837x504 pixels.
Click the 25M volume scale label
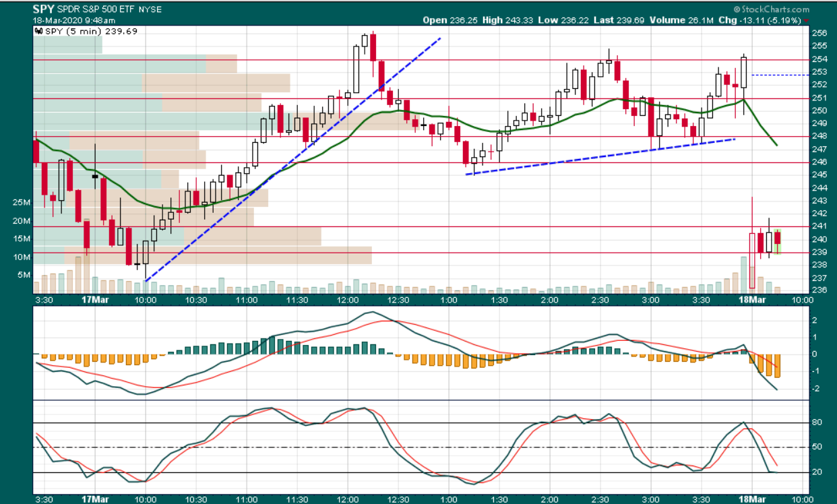[22, 203]
